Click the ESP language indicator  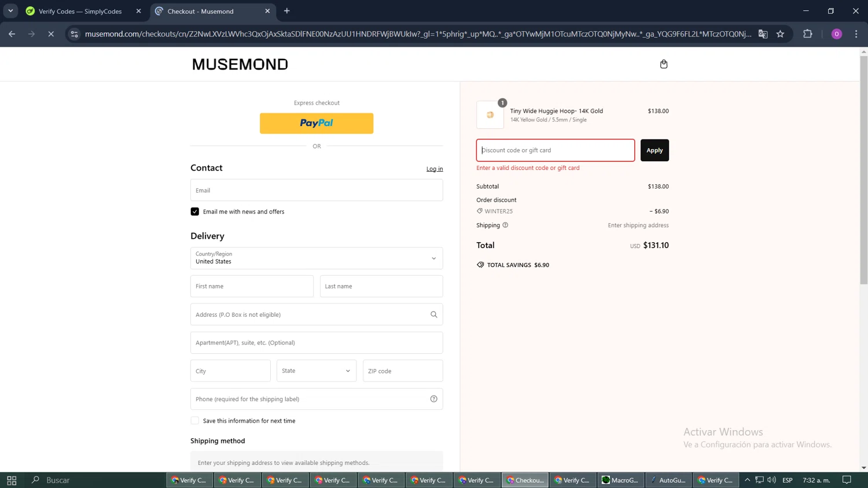point(788,480)
